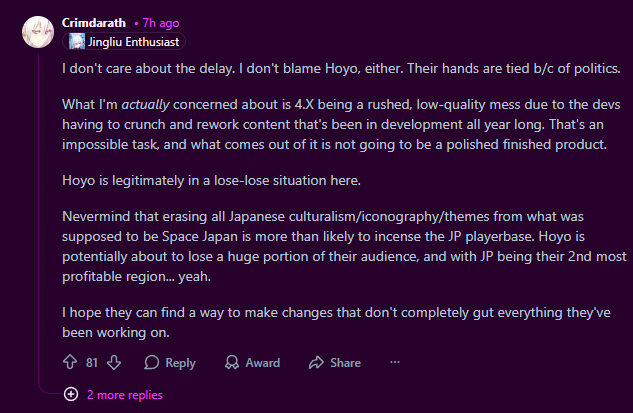This screenshot has height=413, width=633.
Task: Open the Crimdarath username link
Action: coord(95,22)
